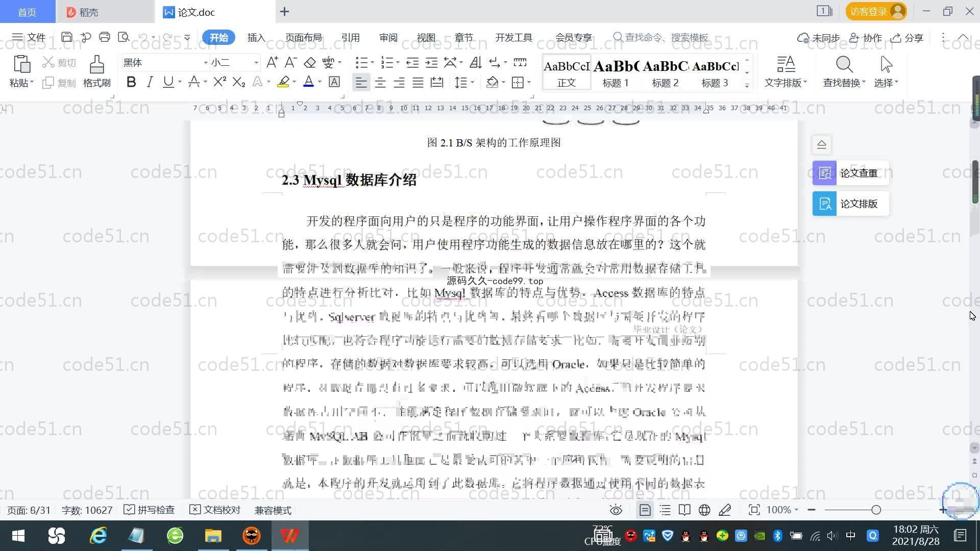
Task: Open File Explorer from taskbar
Action: coord(213,536)
